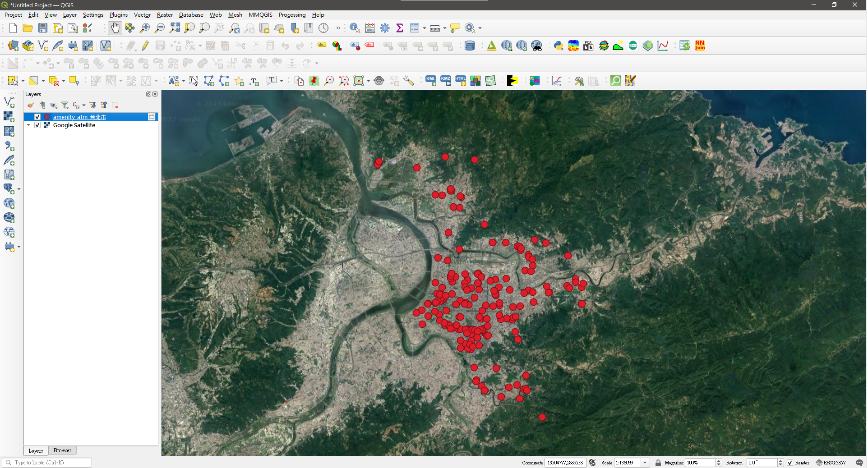Open the Processing menu
This screenshot has width=868, height=468.
click(x=292, y=15)
